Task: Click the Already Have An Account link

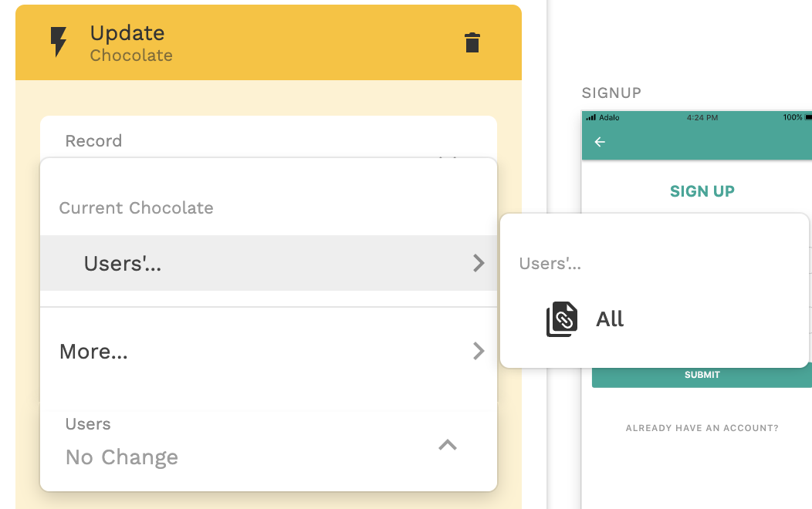Action: 702,428
